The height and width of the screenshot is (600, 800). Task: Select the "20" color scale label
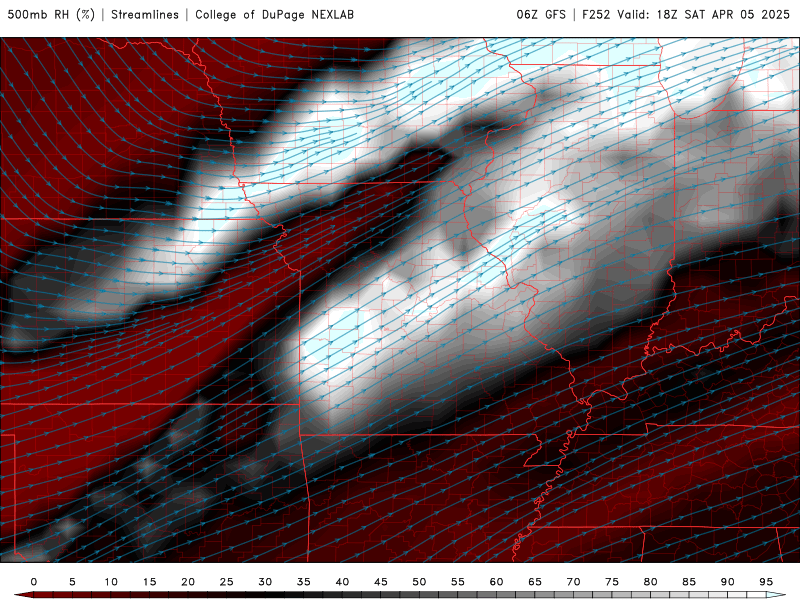(x=188, y=582)
